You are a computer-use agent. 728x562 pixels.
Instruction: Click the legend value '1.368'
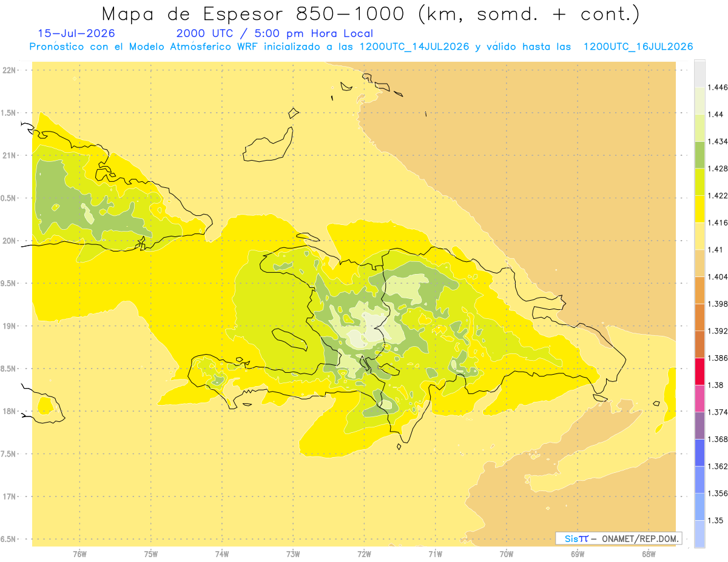pyautogui.click(x=718, y=440)
